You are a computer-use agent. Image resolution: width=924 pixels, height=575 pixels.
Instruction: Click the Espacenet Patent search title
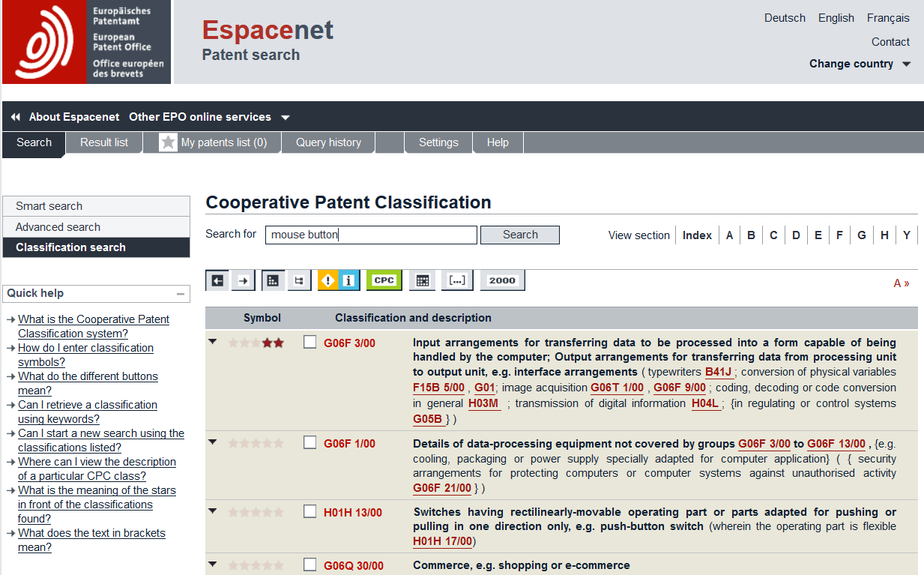click(x=268, y=40)
